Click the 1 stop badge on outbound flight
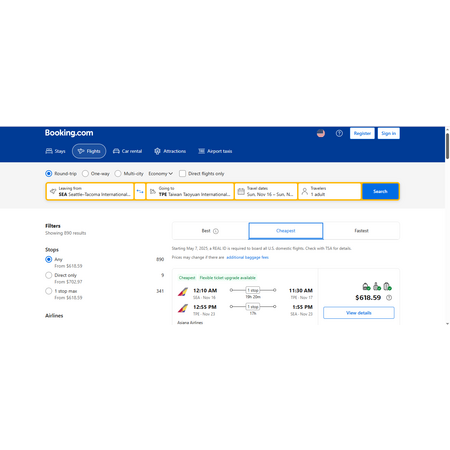 point(253,290)
